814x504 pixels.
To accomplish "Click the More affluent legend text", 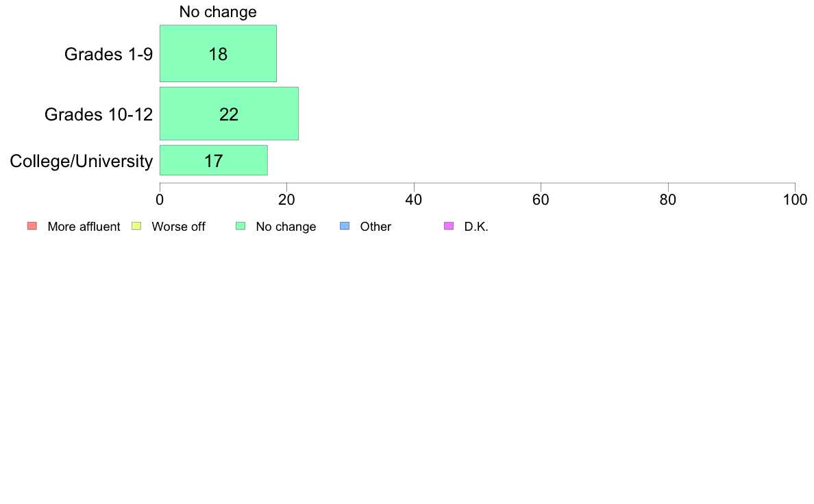I will click(84, 227).
